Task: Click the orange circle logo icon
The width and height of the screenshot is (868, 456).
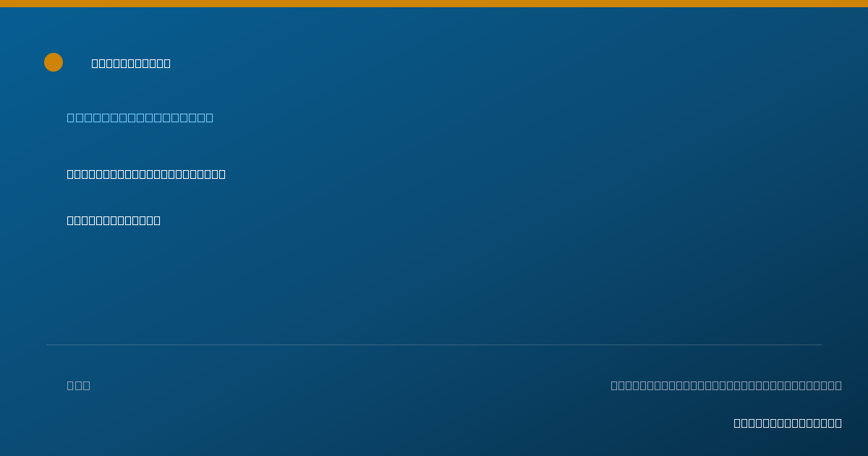Action: [x=54, y=62]
